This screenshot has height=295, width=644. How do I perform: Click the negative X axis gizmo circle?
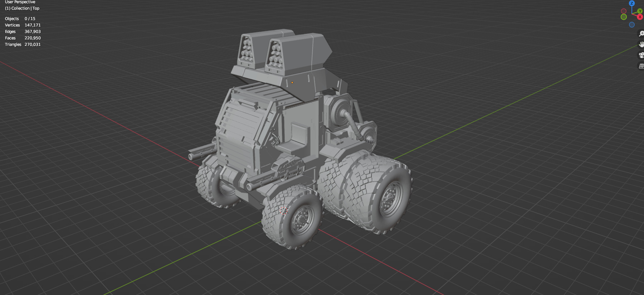coord(624,11)
